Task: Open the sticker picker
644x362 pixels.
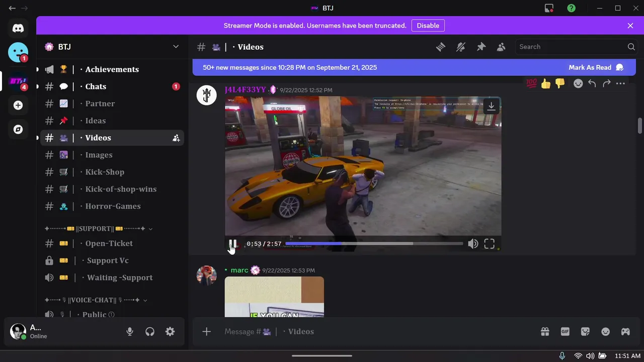Action: coord(585,332)
